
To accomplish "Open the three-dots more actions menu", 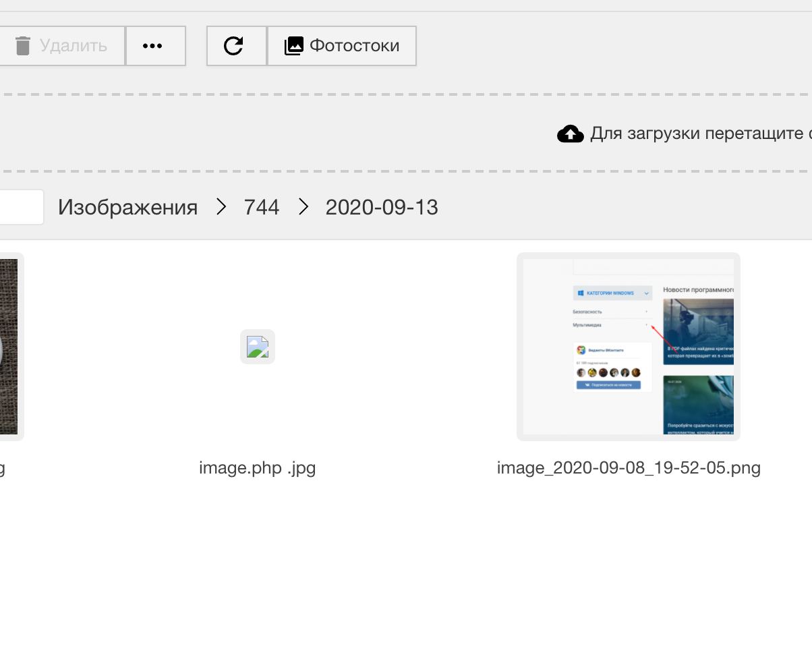I will (155, 46).
